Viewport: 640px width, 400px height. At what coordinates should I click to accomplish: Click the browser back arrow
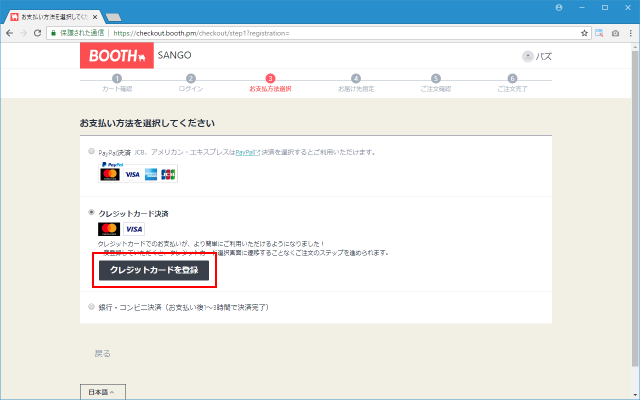(9, 33)
